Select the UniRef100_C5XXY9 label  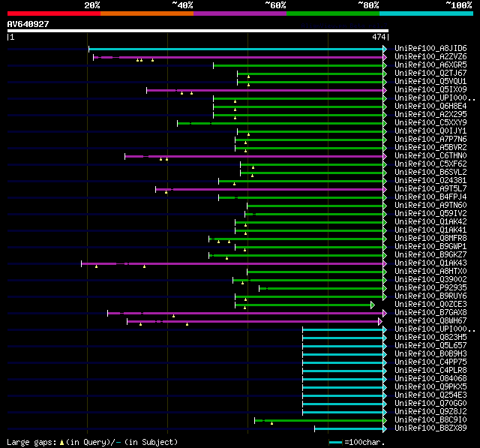tap(430, 123)
